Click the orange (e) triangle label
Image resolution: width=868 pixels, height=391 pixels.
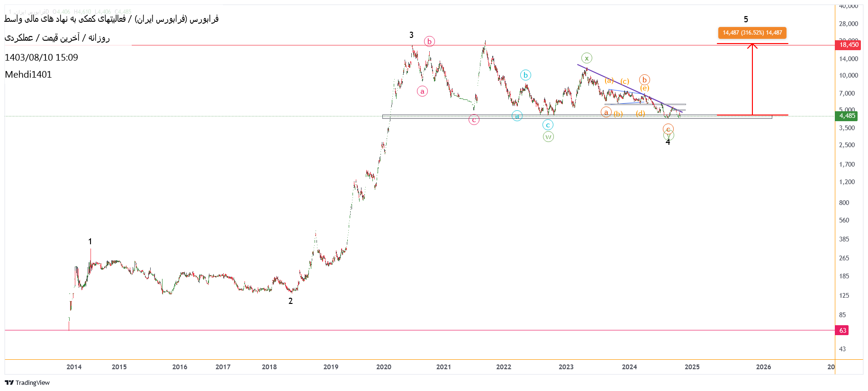tap(644, 88)
